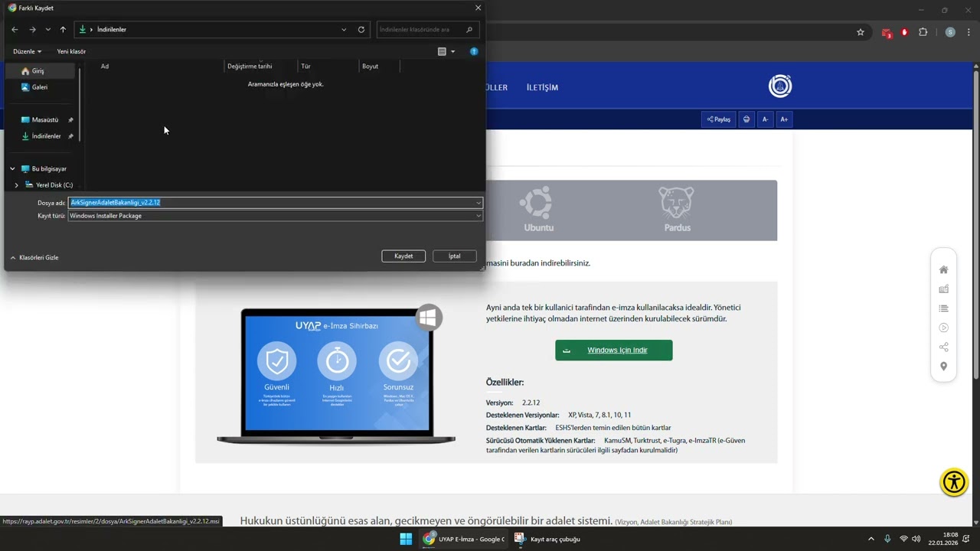
Task: Collapse folders with Klasörleri Gizle
Action: 34,258
